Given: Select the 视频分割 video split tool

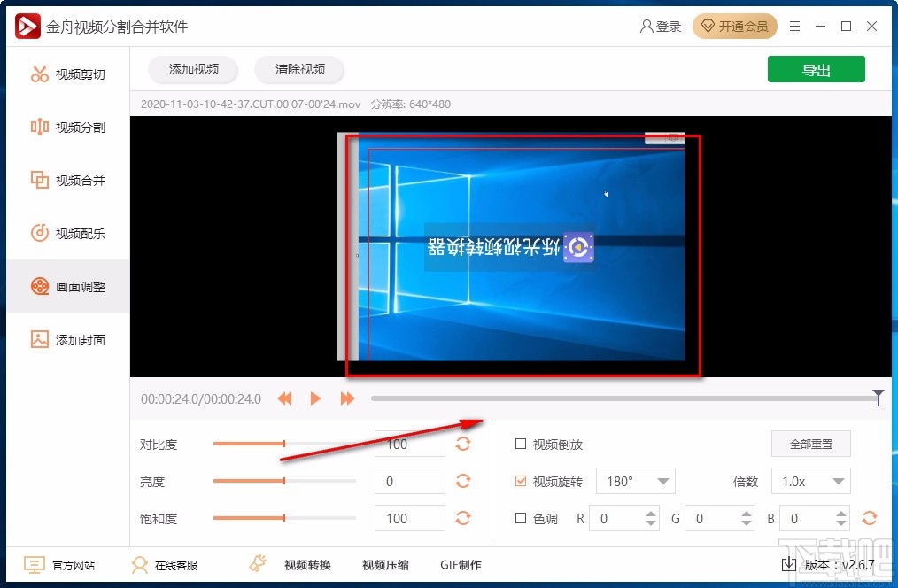Looking at the screenshot, I should [67, 127].
